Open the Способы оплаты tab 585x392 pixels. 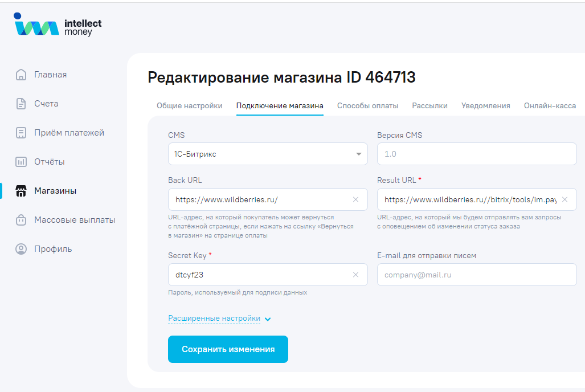click(x=367, y=105)
